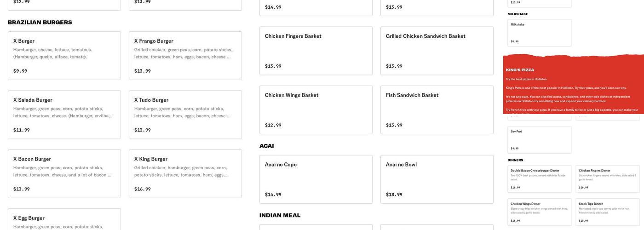Open the X King Burger card
This screenshot has height=230, width=644.
[185, 173]
